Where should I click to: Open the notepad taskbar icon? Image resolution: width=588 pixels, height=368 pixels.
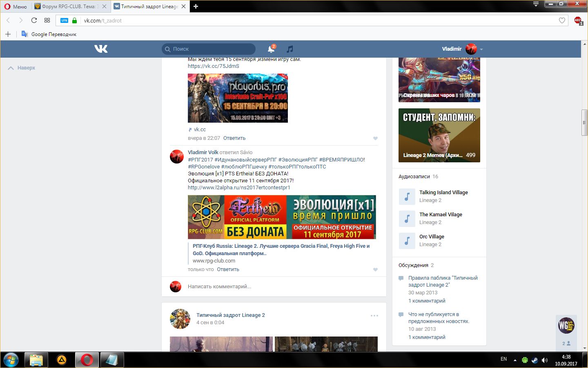tap(112, 360)
